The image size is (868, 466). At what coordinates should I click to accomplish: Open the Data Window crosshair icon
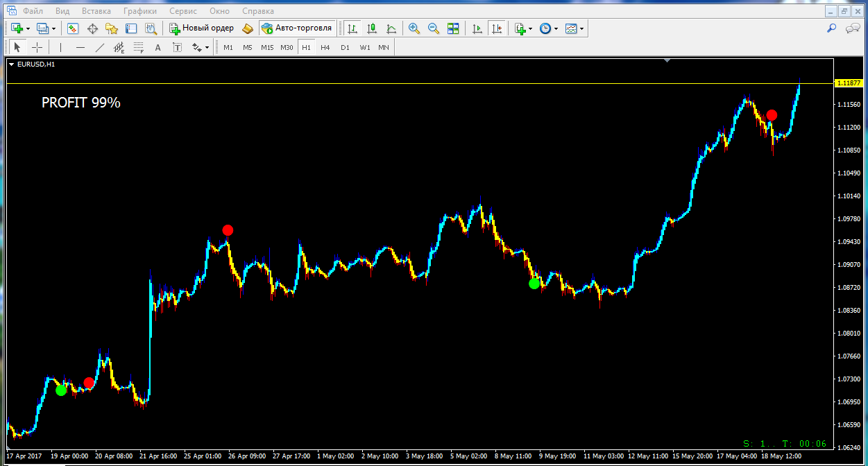click(x=92, y=28)
